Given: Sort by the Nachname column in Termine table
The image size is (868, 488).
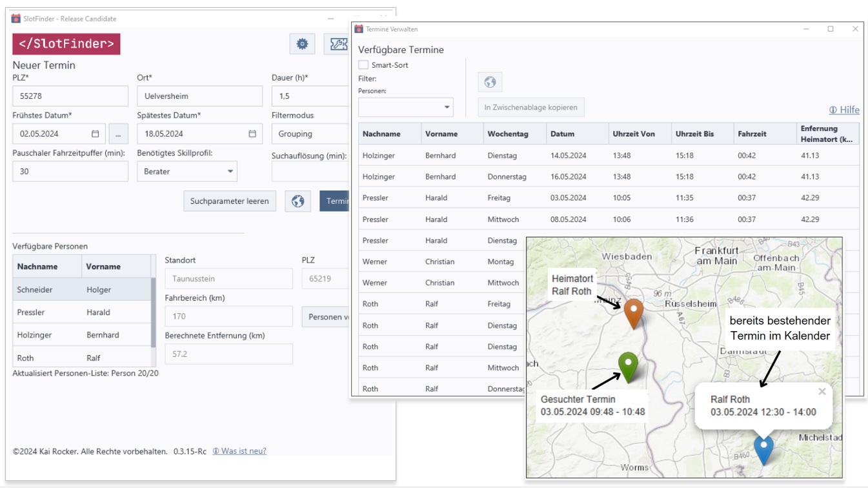Looking at the screenshot, I should (x=390, y=134).
